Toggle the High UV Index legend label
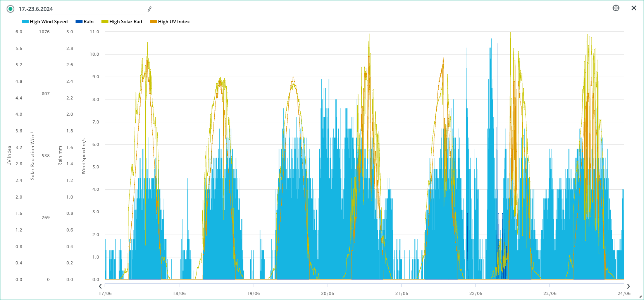Image resolution: width=644 pixels, height=300 pixels. (x=174, y=22)
